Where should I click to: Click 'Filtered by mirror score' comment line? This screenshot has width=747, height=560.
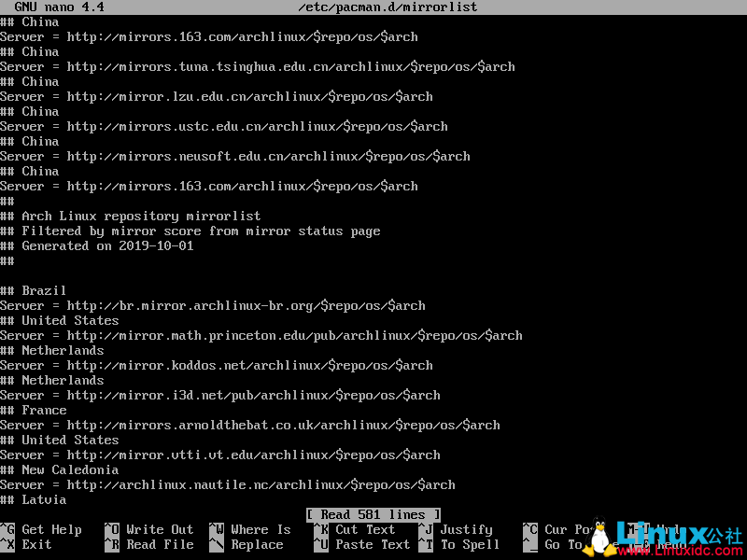pos(190,231)
